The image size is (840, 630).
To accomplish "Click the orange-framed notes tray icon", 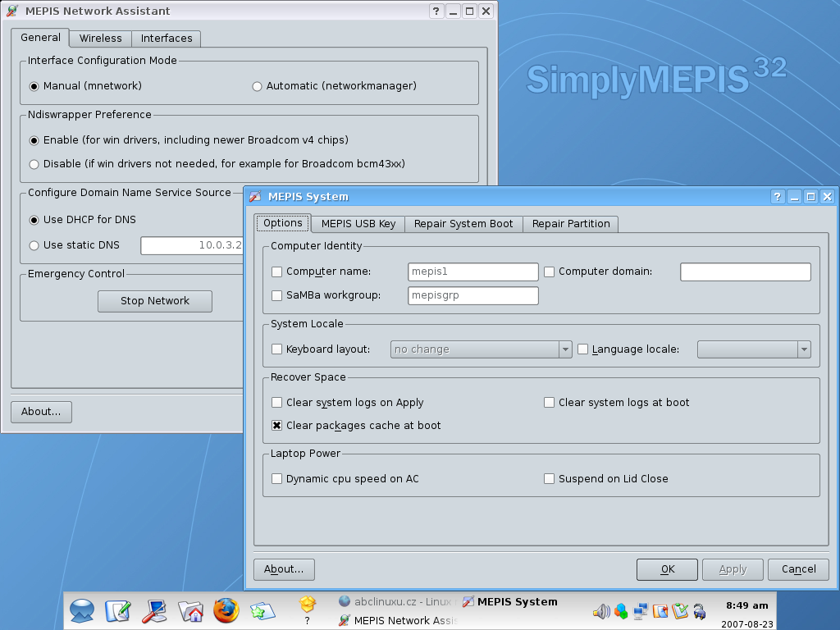I will coord(660,611).
